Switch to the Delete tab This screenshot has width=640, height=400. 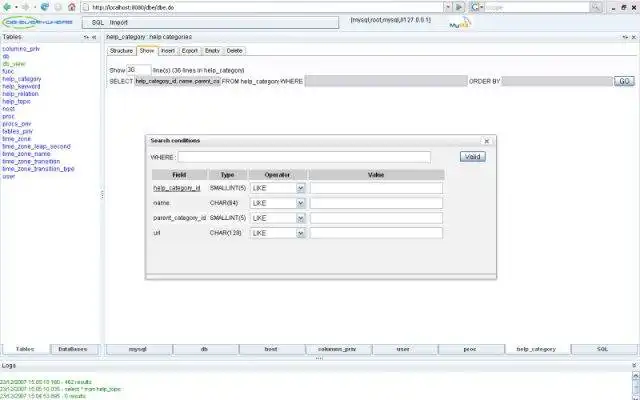coord(234,51)
